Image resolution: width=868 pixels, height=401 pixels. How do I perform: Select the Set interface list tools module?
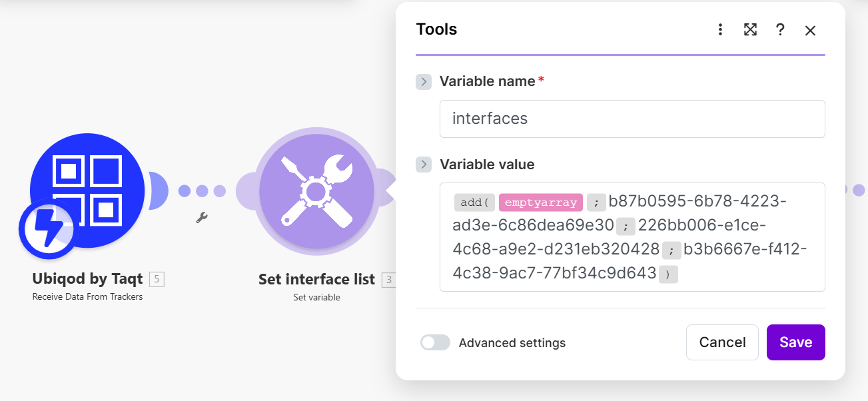316,191
